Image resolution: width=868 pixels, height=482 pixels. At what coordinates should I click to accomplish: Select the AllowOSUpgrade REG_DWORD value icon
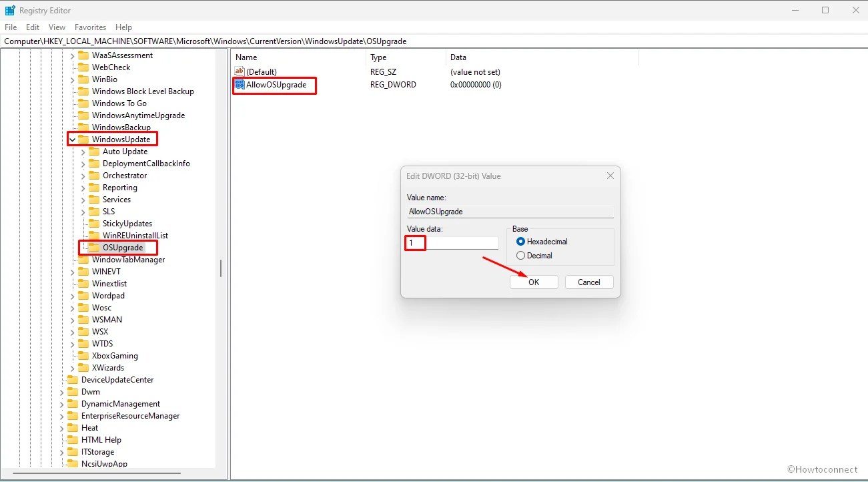tap(239, 84)
